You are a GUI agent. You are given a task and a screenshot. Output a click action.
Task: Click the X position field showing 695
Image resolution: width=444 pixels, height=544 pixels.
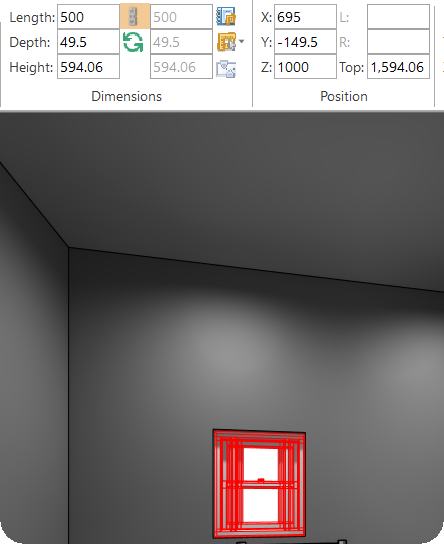tap(305, 17)
